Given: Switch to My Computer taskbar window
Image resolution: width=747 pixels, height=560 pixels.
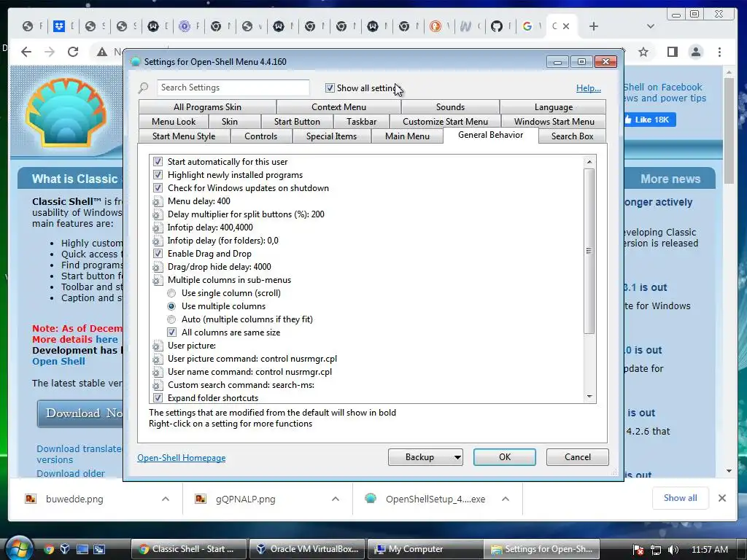Looking at the screenshot, I should click(424, 549).
